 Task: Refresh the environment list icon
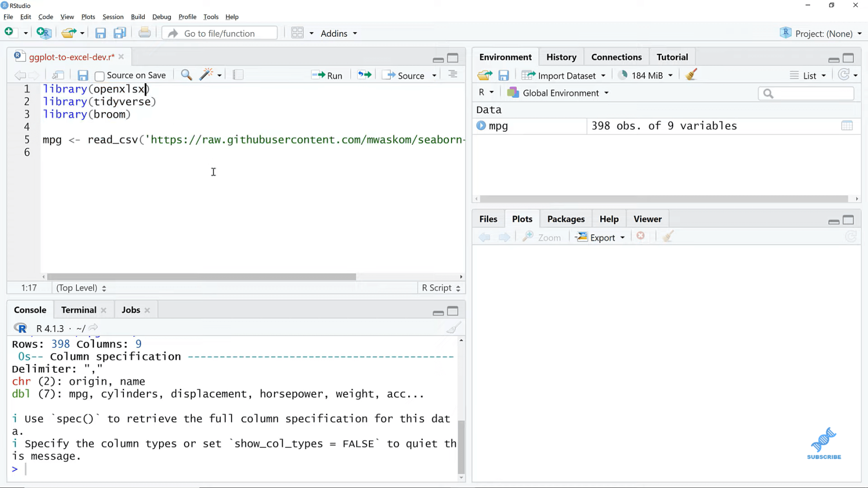(x=844, y=75)
